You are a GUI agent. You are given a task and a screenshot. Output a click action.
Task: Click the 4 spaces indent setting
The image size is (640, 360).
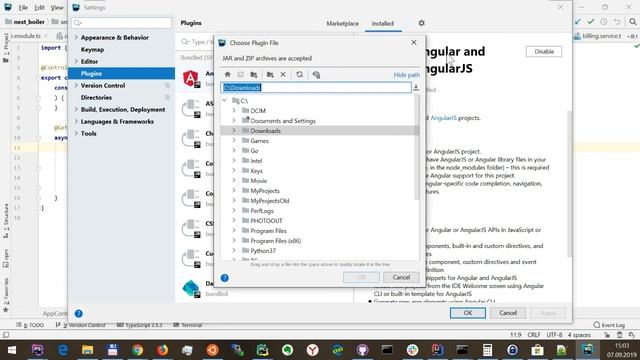(x=579, y=335)
